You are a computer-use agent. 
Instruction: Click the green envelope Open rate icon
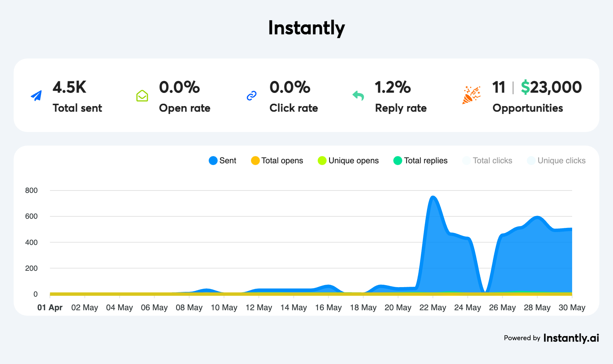point(142,96)
